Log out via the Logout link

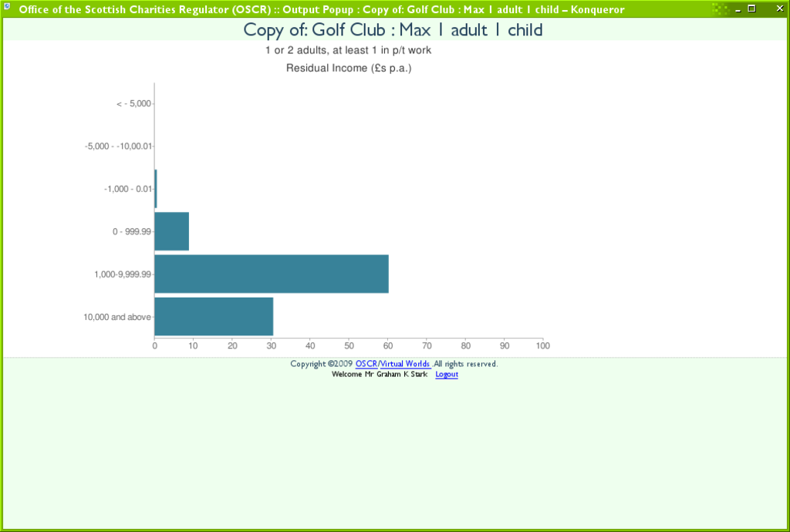[x=446, y=375]
